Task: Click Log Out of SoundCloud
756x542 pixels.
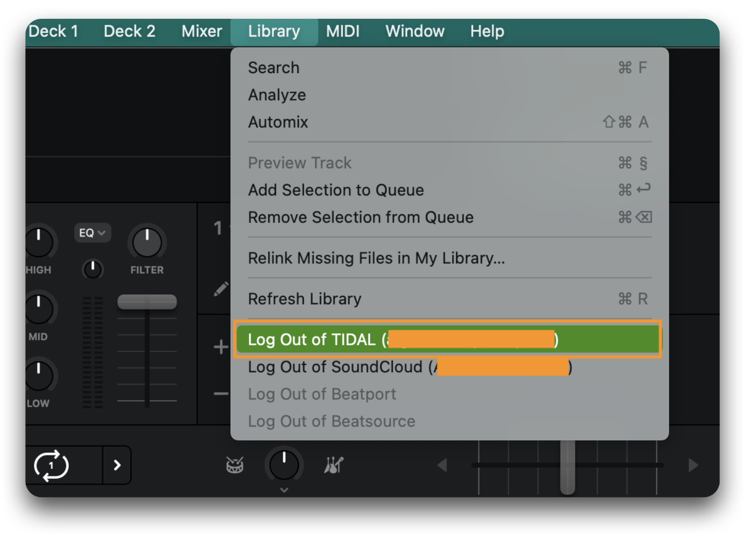Action: coord(336,367)
